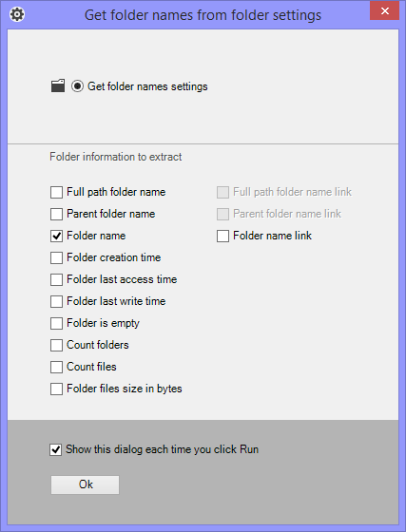This screenshot has height=532, width=406.
Task: Check the Folder is empty box
Action: pyautogui.click(x=56, y=323)
